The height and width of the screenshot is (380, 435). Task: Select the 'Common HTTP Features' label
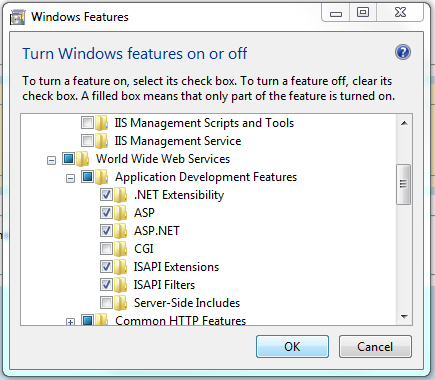(x=180, y=320)
